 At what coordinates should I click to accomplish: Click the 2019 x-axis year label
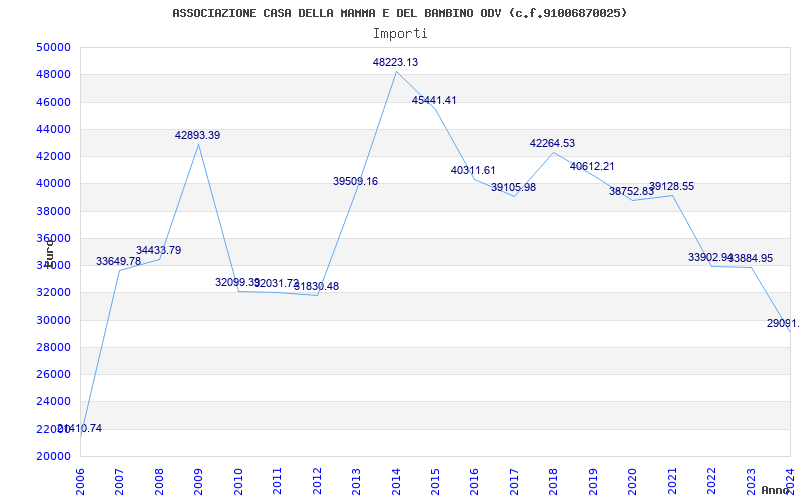coord(593,482)
